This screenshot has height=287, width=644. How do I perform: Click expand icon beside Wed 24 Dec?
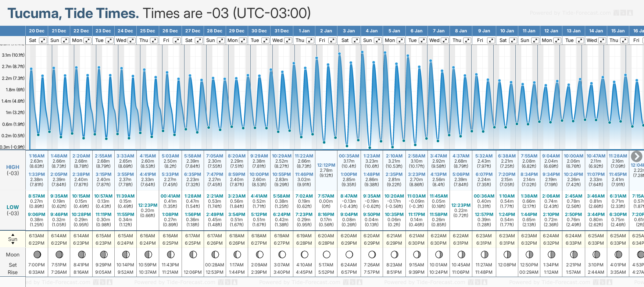point(131,40)
